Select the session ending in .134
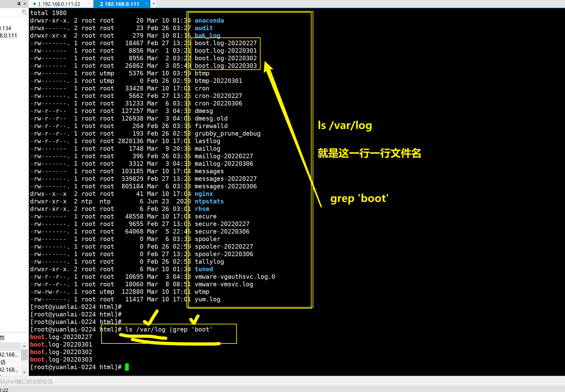The image size is (565, 392). (6, 28)
